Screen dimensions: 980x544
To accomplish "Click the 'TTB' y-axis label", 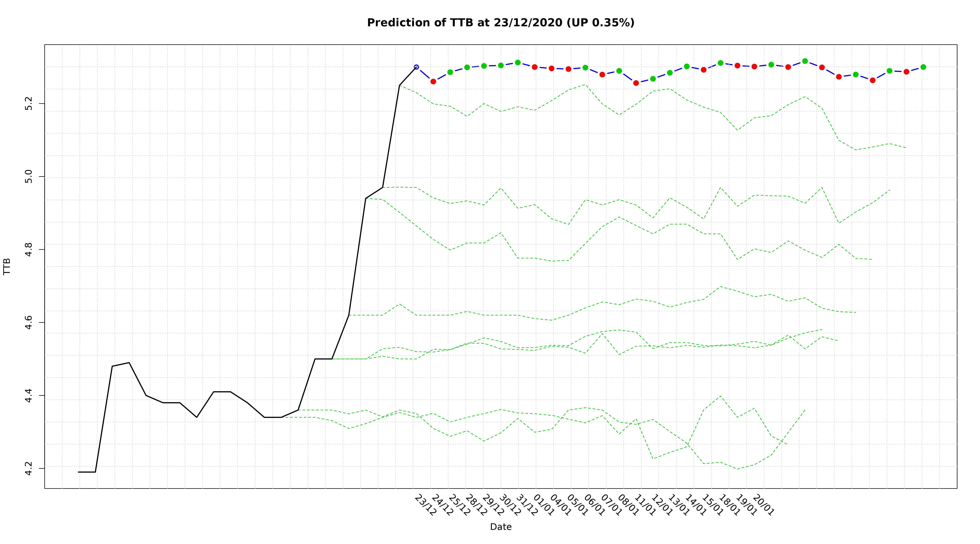I will (7, 267).
